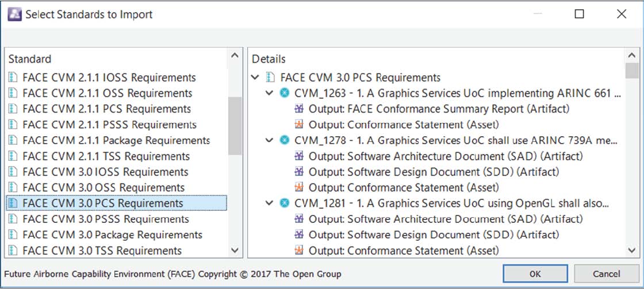Image resolution: width=644 pixels, height=289 pixels.
Task: Click the CVM_1278 requirement circle icon
Action: coord(283,140)
